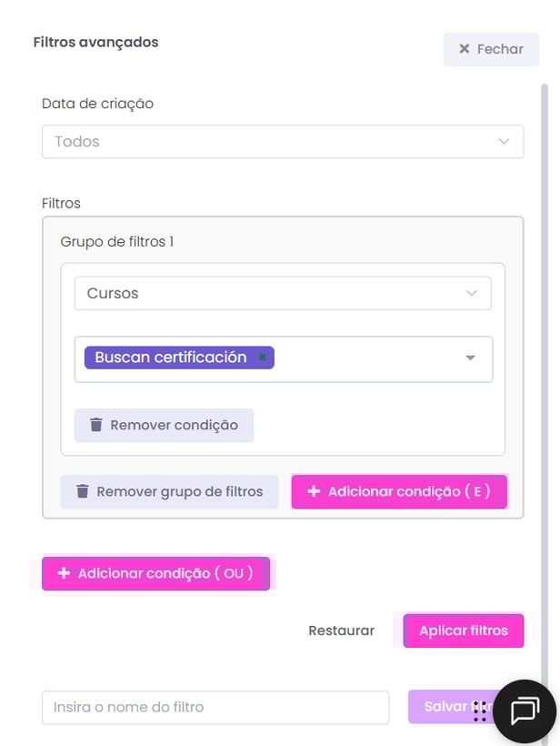Expand the Cursos dropdown chevron
This screenshot has height=746, width=560.
pos(471,293)
